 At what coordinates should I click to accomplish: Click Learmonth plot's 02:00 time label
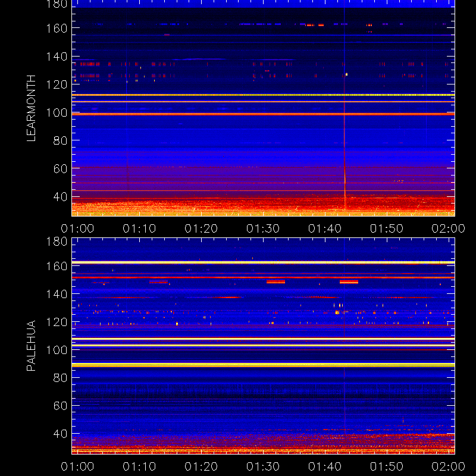coord(449,228)
